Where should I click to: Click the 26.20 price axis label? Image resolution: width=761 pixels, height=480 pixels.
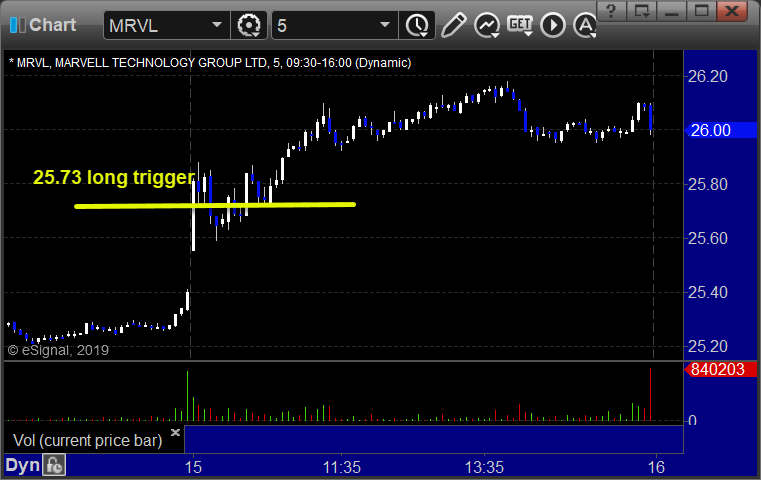point(708,76)
